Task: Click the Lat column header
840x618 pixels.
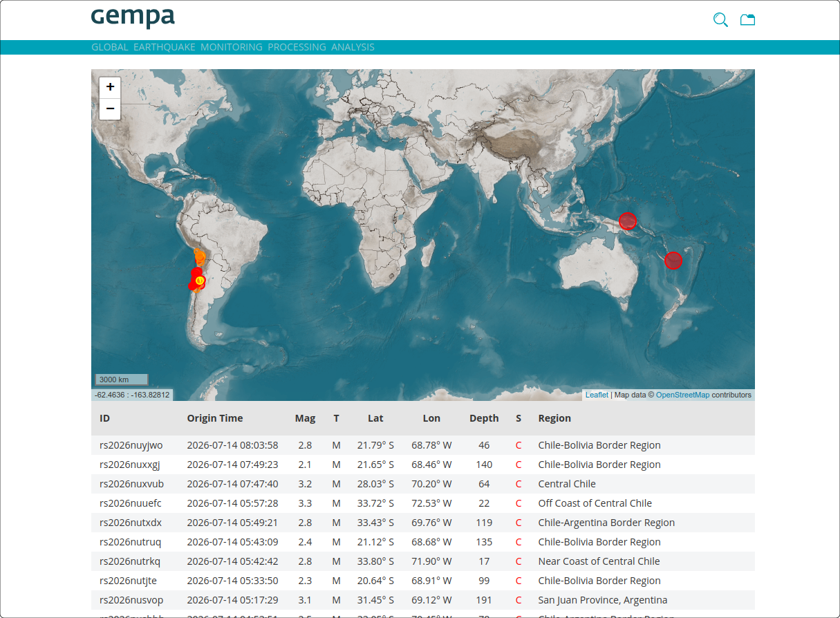Action: pos(375,418)
